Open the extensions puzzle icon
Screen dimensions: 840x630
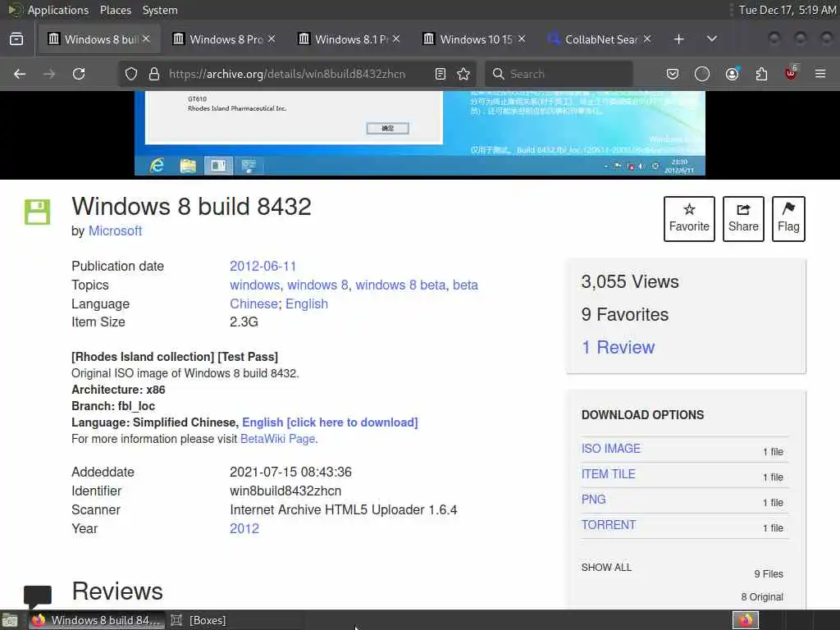point(761,74)
